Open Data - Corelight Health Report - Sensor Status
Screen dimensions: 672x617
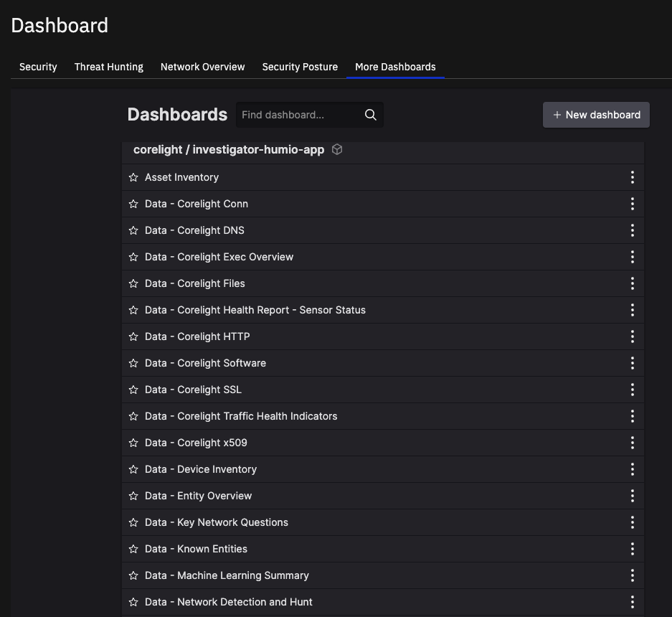click(x=255, y=311)
